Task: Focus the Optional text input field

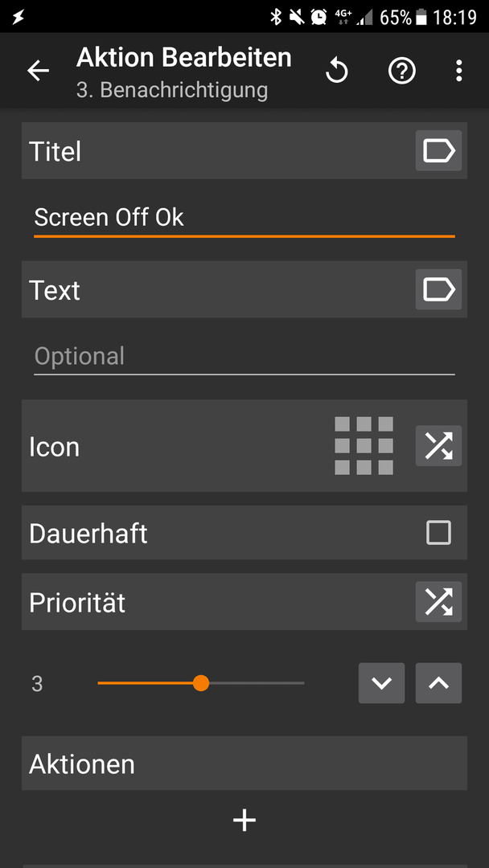Action: click(x=244, y=357)
